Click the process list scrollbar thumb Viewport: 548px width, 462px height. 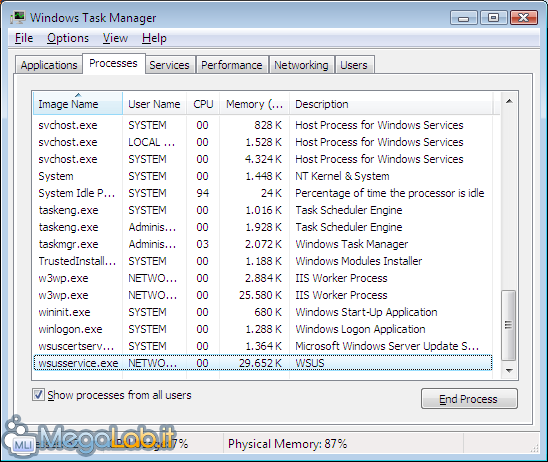point(509,325)
